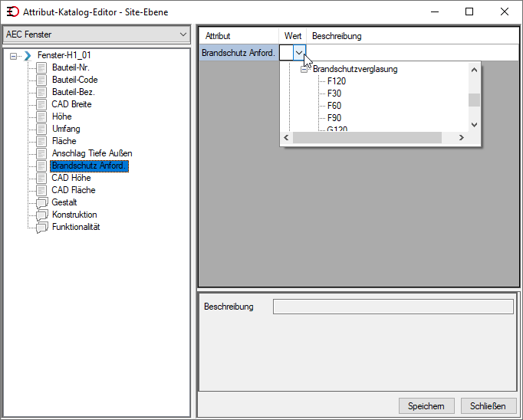523x420 pixels.
Task: Click the speech-bubble icon beside Gestalt
Action: coord(41,202)
